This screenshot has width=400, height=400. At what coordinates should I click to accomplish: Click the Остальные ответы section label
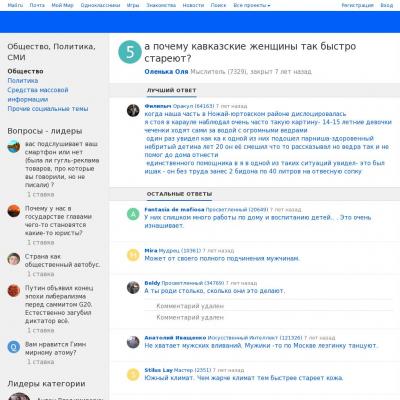coord(179,194)
